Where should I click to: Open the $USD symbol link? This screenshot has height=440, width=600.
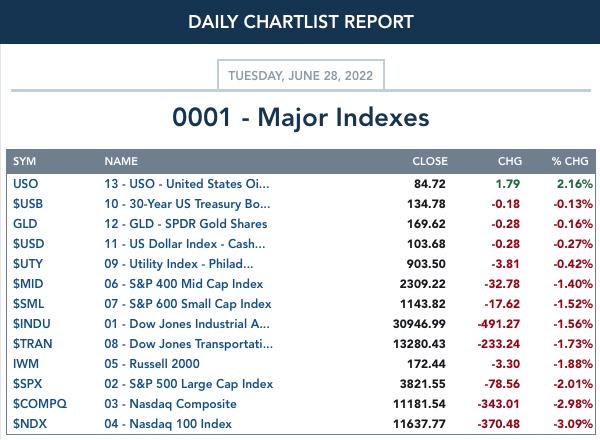29,243
